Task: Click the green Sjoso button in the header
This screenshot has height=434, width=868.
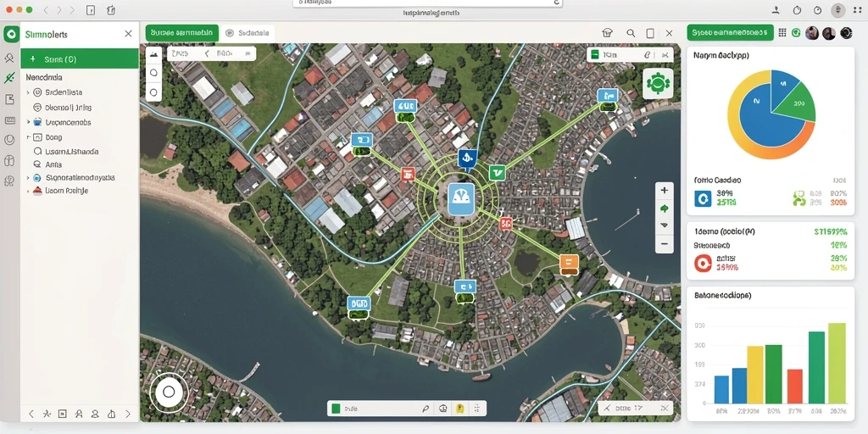Action: point(730,33)
